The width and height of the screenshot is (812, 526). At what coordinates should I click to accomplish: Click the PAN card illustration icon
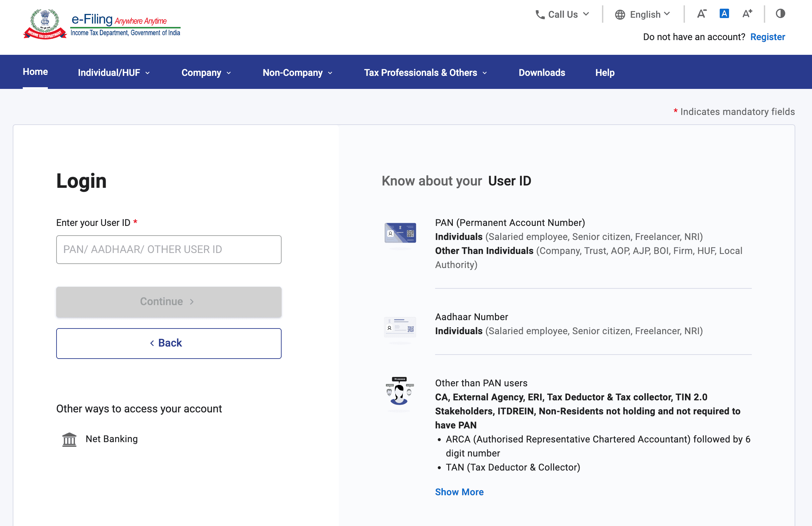pos(400,233)
